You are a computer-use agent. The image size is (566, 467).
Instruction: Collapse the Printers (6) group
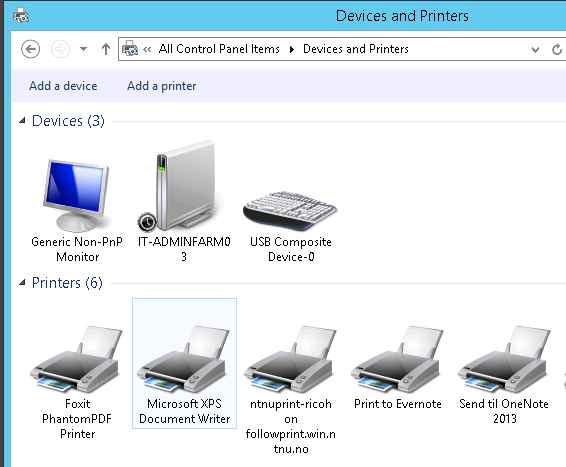click(22, 282)
